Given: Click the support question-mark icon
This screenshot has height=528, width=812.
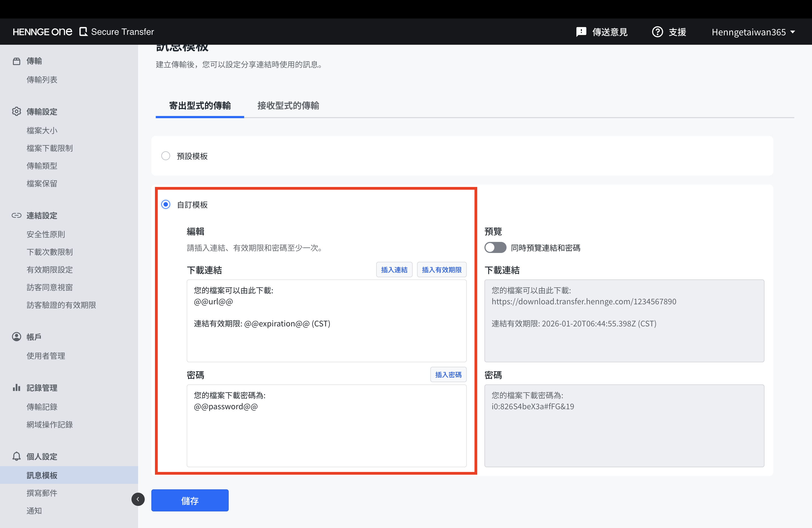Looking at the screenshot, I should [657, 32].
